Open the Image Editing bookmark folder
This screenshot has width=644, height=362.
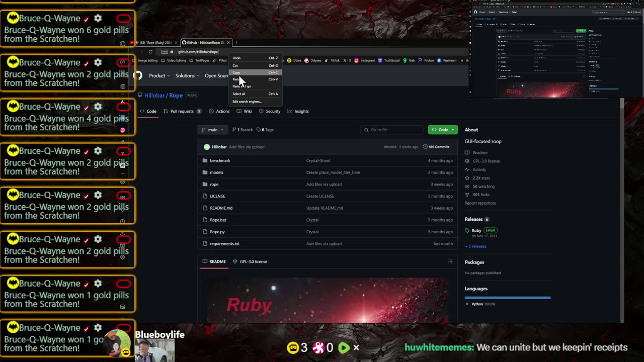point(145,60)
